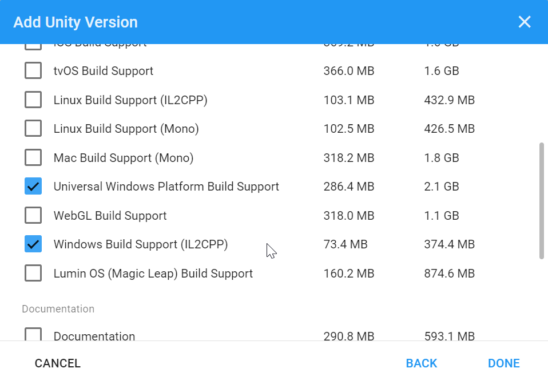Click the tvOS Build Support label

(103, 71)
